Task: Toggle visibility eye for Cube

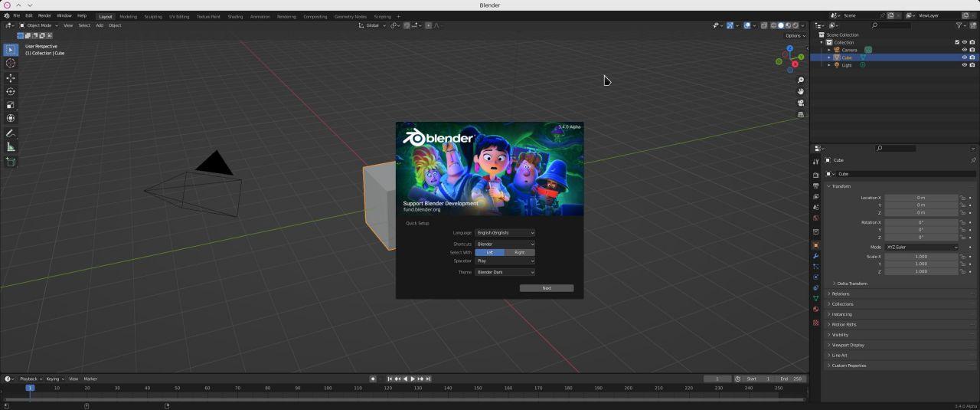Action: click(964, 57)
